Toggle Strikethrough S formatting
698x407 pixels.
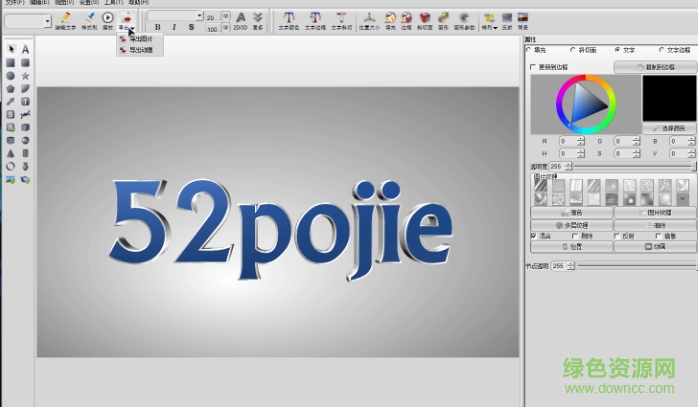tap(191, 27)
